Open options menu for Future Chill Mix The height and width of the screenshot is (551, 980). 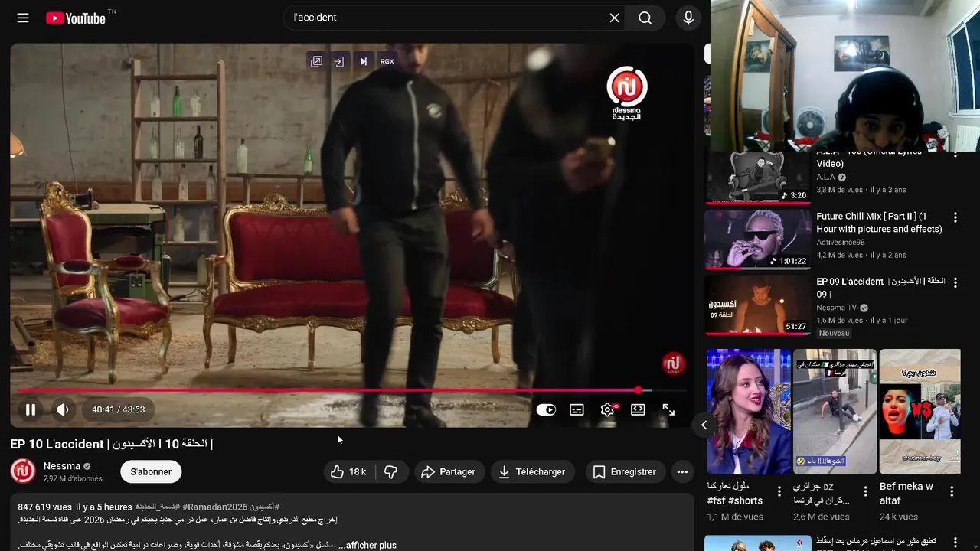tap(955, 218)
